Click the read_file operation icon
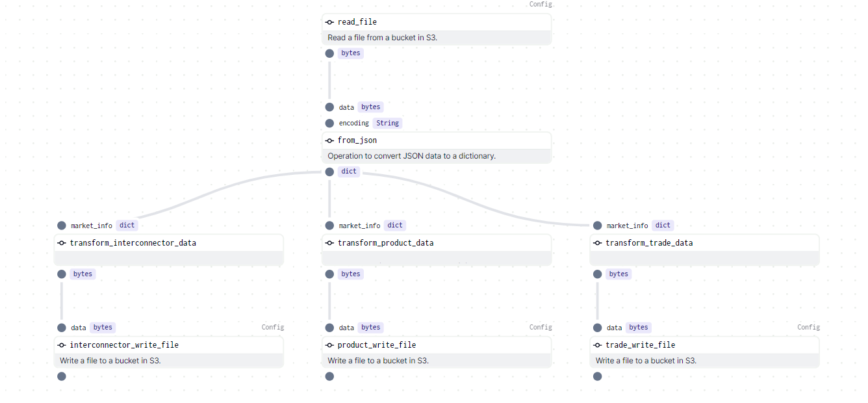Viewport: 868px width, 403px height. click(329, 21)
